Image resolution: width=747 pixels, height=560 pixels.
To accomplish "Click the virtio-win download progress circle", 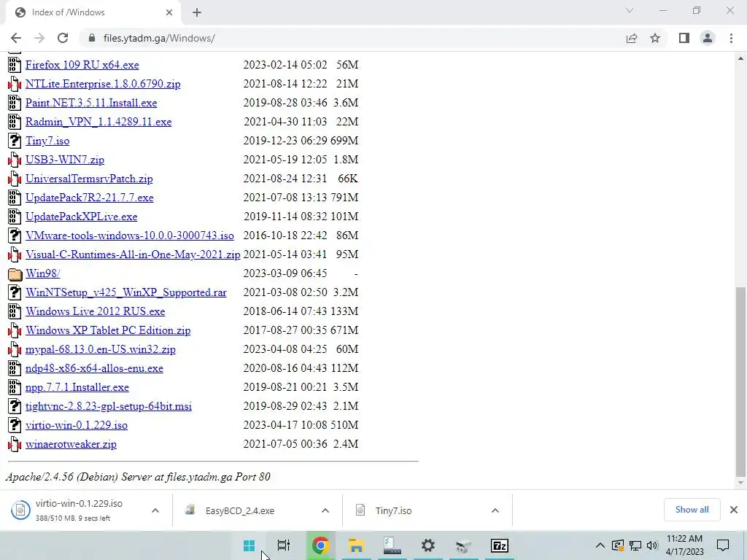I will (x=20, y=510).
